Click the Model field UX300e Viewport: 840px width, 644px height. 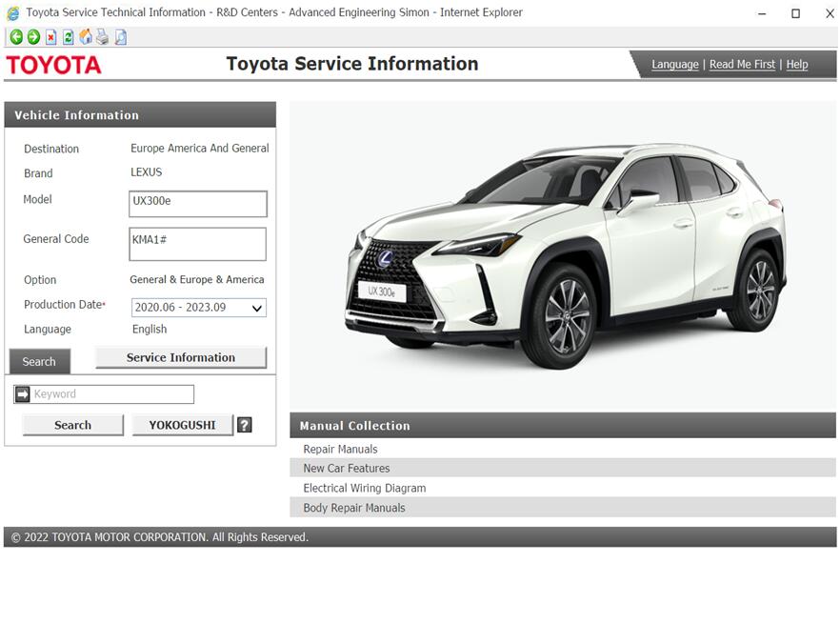(198, 204)
